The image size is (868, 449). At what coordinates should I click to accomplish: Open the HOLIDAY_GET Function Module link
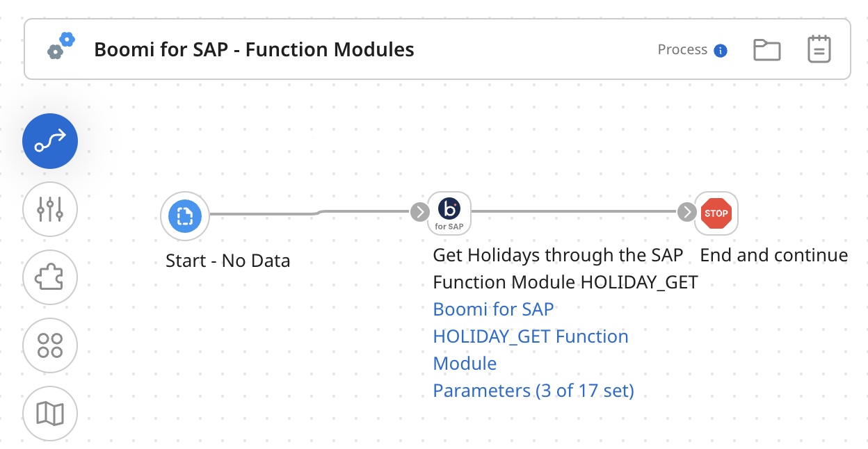pyautogui.click(x=531, y=336)
